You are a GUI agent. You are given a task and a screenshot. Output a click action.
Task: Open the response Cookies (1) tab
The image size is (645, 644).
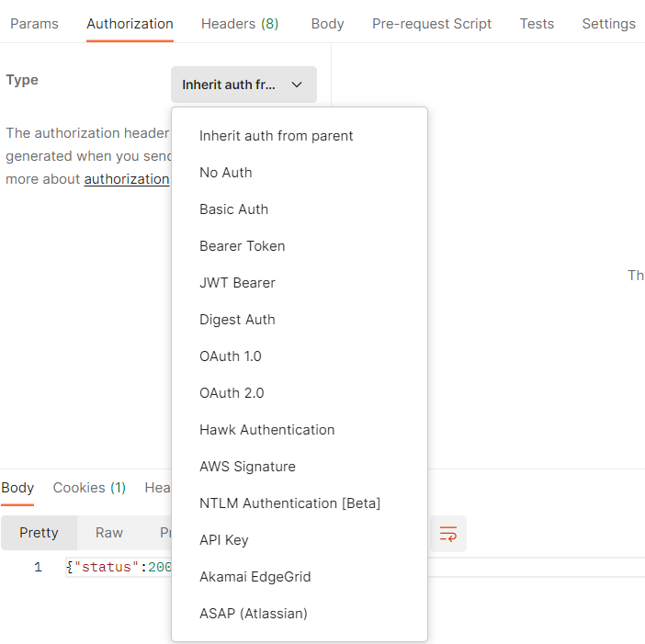click(x=89, y=488)
